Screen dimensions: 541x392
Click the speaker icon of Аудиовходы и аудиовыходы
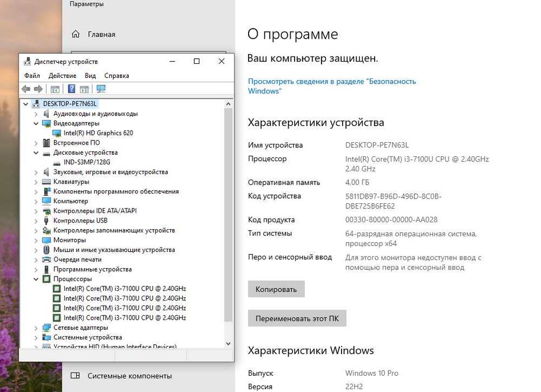(46, 114)
